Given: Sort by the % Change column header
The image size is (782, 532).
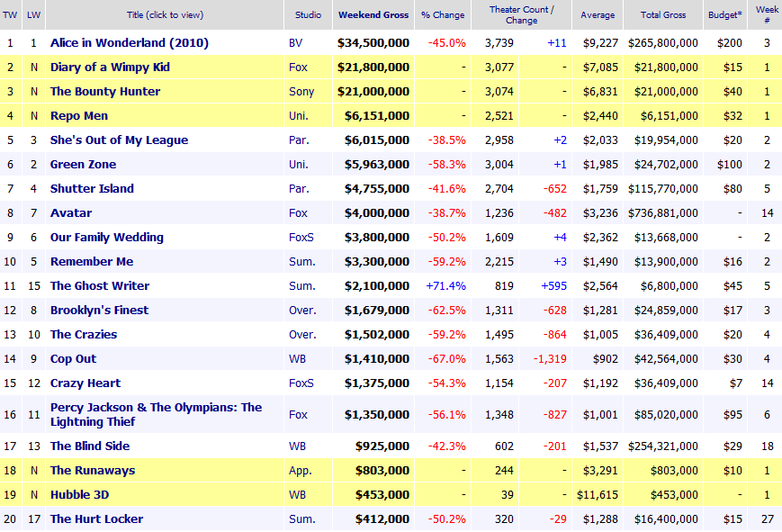Looking at the screenshot, I should pyautogui.click(x=443, y=15).
